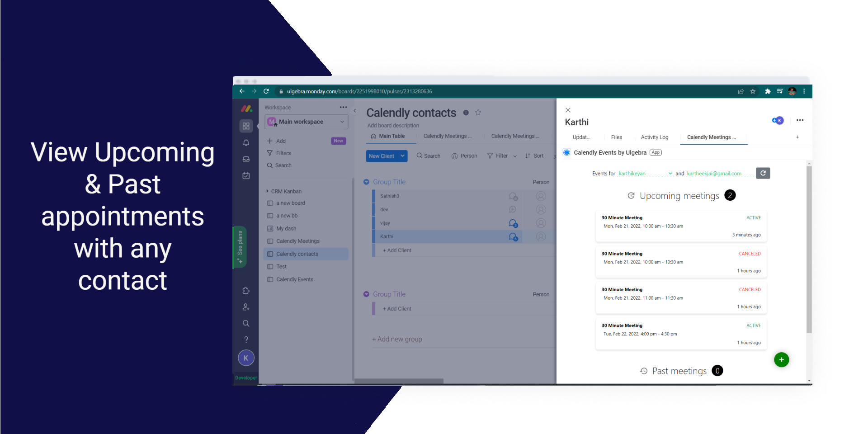Select Calendly Events by Ulgebra radio
Screen dimensions: 868x434
567,152
